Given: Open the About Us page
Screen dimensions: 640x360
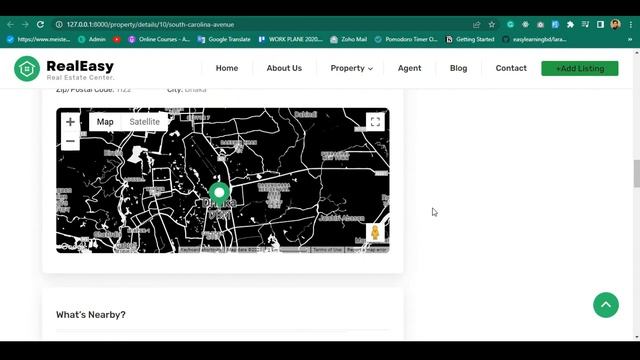Looking at the screenshot, I should tap(284, 68).
